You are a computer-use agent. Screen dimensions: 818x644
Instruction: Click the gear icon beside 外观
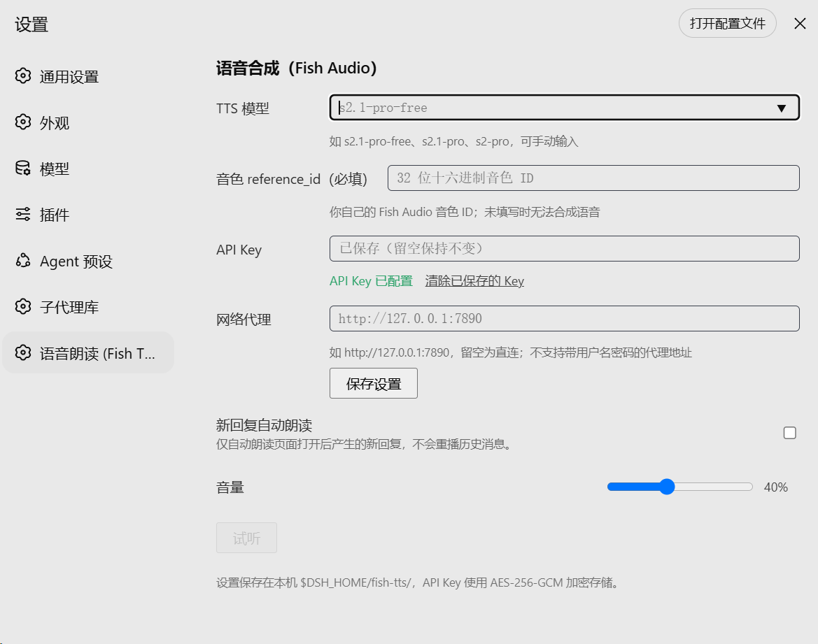pos(23,122)
